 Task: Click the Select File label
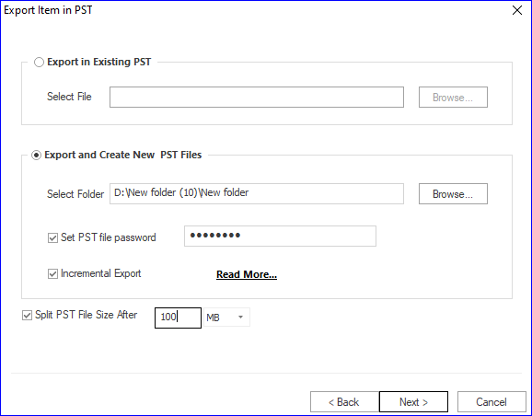click(69, 97)
